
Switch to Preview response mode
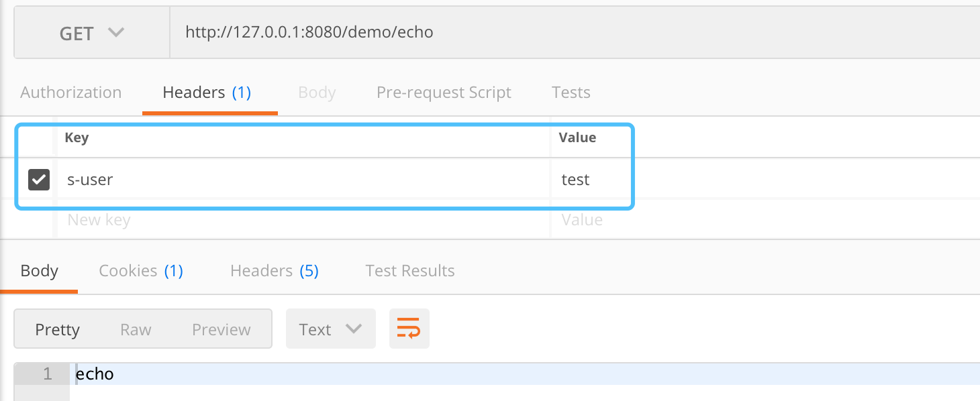point(221,329)
